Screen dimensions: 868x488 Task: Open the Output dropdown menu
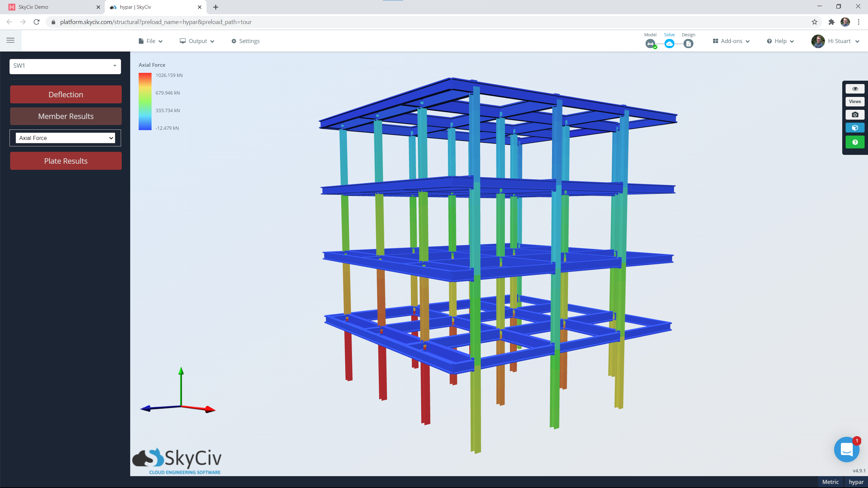pos(197,41)
